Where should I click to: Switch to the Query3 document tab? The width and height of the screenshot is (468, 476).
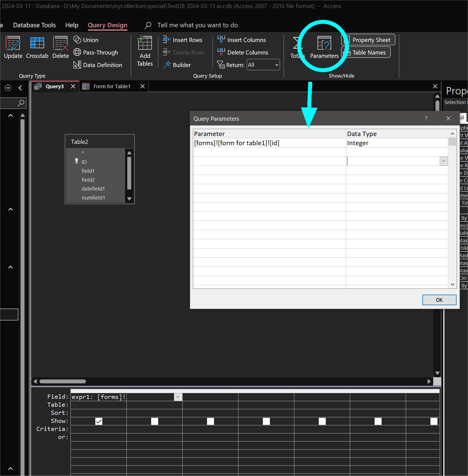[55, 86]
